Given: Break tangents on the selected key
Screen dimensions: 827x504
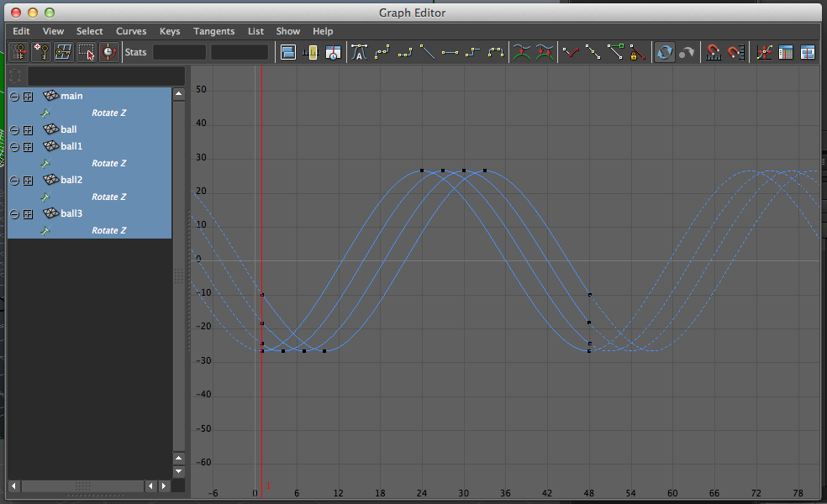Looking at the screenshot, I should click(x=571, y=51).
